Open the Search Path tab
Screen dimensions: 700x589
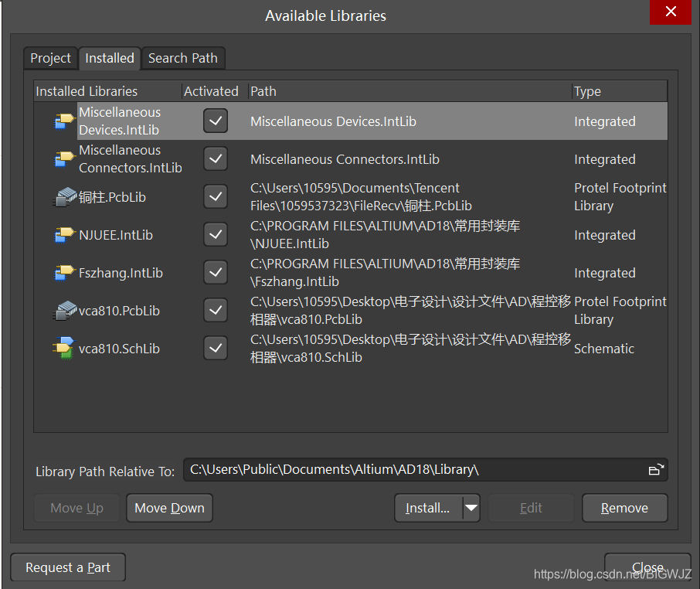click(x=183, y=58)
